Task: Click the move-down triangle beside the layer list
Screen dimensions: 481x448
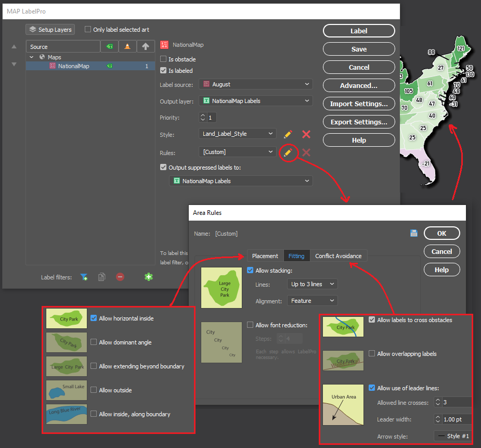Action: tap(14, 64)
